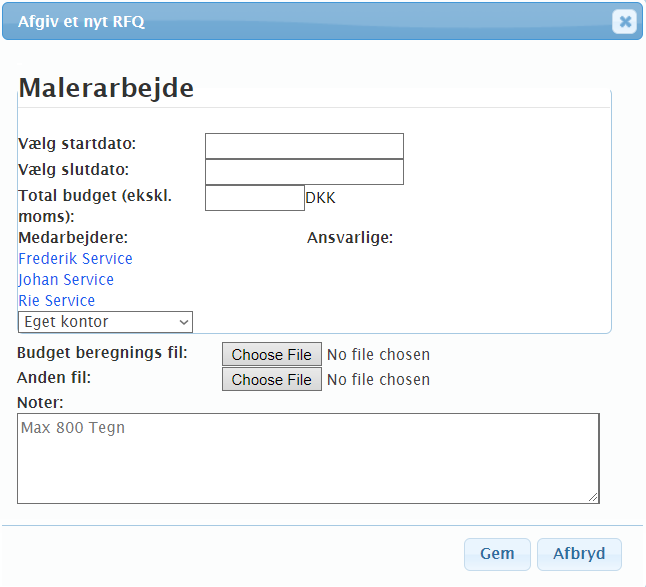This screenshot has height=587, width=646.
Task: Click the Malerarbejde heading
Action: pos(106,88)
